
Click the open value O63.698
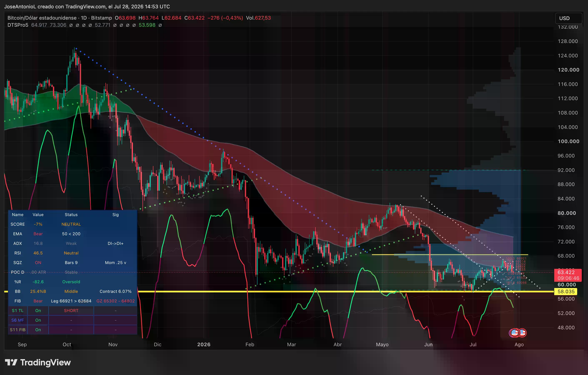[x=125, y=18]
